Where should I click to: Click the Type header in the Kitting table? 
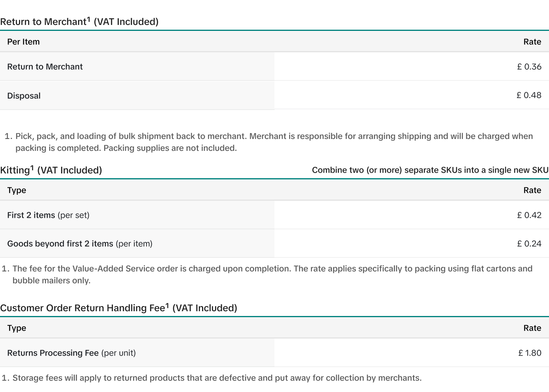(17, 190)
